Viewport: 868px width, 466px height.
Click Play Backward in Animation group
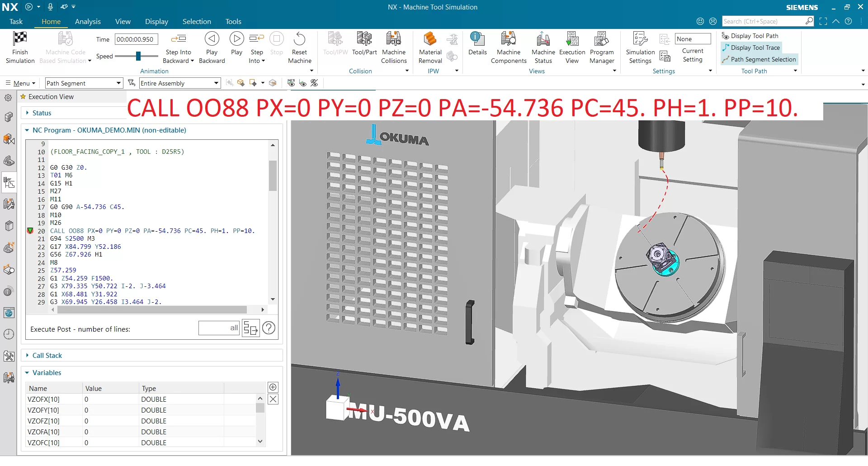tap(212, 48)
